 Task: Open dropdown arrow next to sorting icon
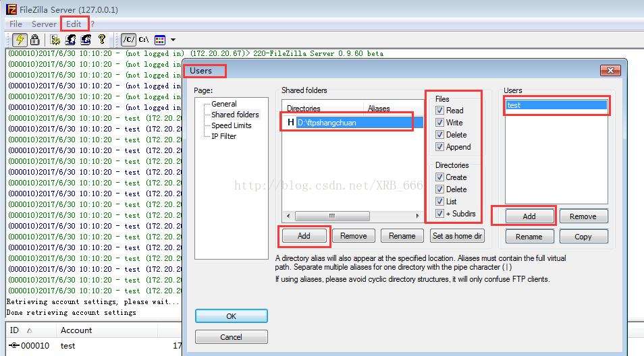point(173,40)
